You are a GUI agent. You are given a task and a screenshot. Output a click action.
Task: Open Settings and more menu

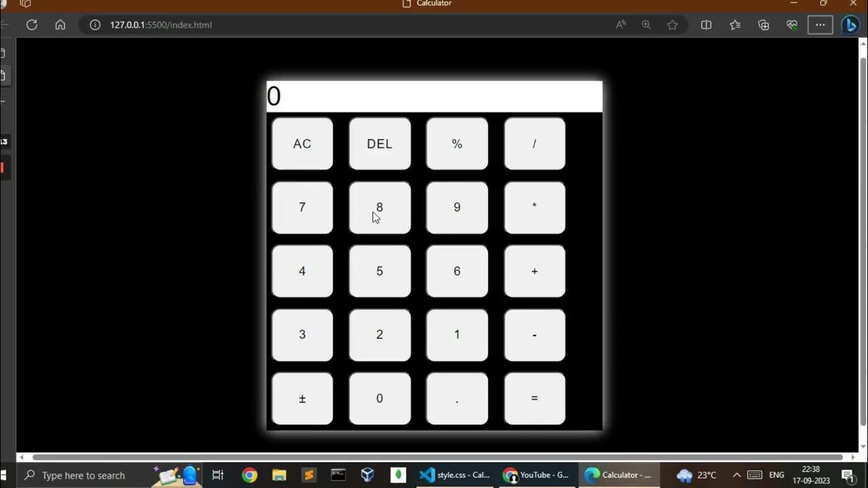click(821, 25)
